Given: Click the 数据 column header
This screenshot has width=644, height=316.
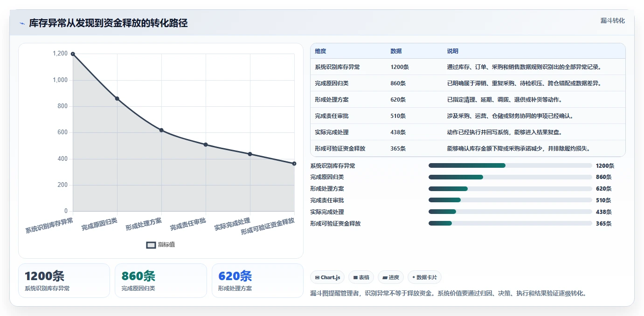Looking at the screenshot, I should coord(396,51).
